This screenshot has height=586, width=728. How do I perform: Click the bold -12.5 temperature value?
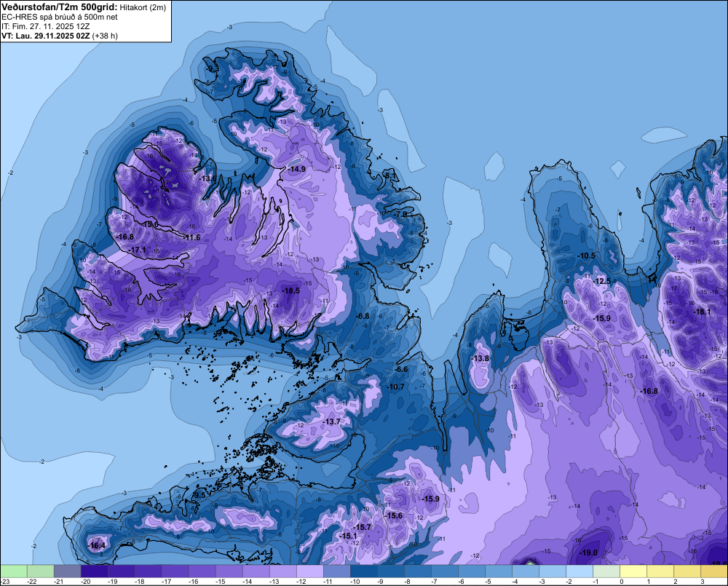(x=602, y=282)
